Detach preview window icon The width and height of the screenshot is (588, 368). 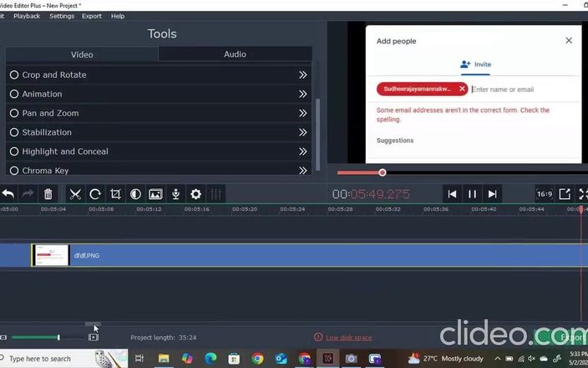565,194
